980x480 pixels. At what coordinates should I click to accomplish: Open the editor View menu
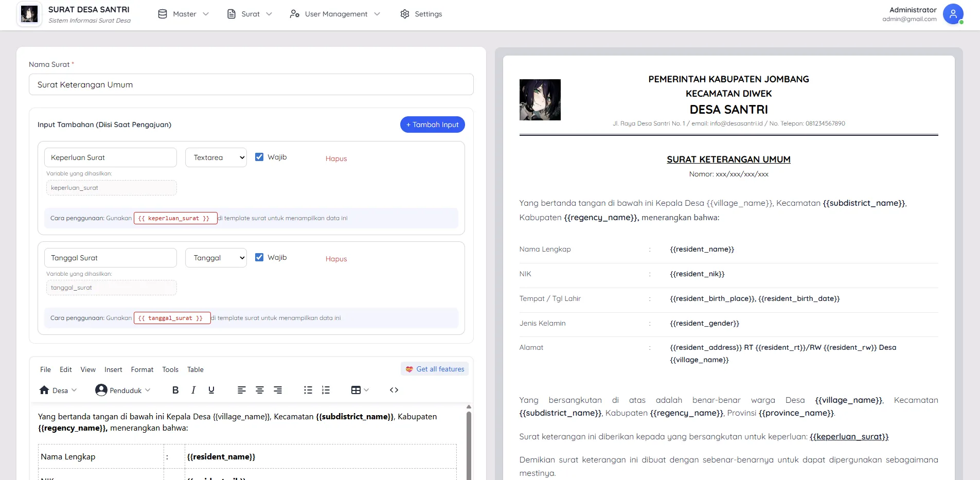[88, 369]
